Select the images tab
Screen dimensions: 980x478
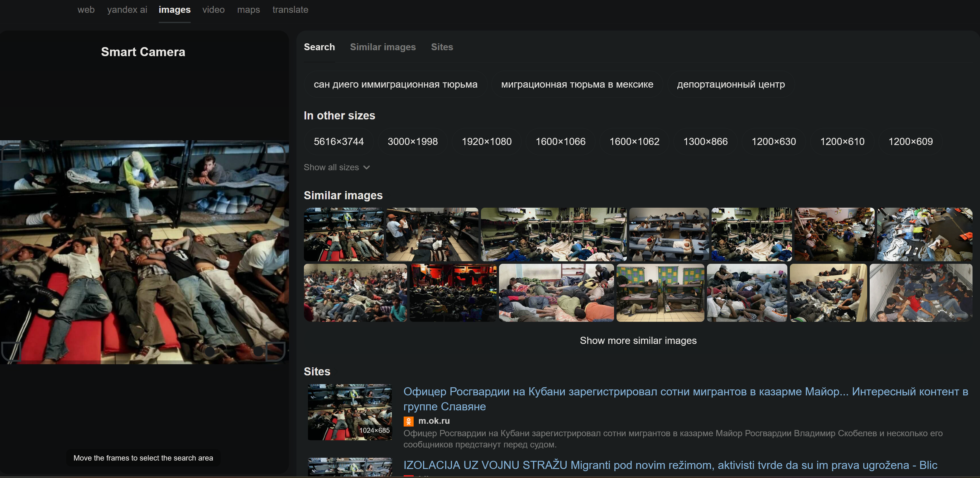point(175,10)
